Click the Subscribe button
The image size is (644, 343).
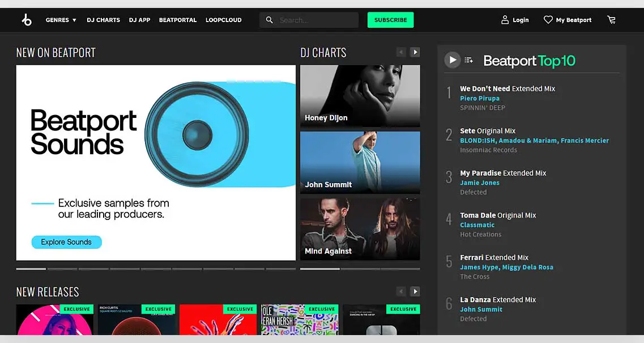click(x=390, y=19)
